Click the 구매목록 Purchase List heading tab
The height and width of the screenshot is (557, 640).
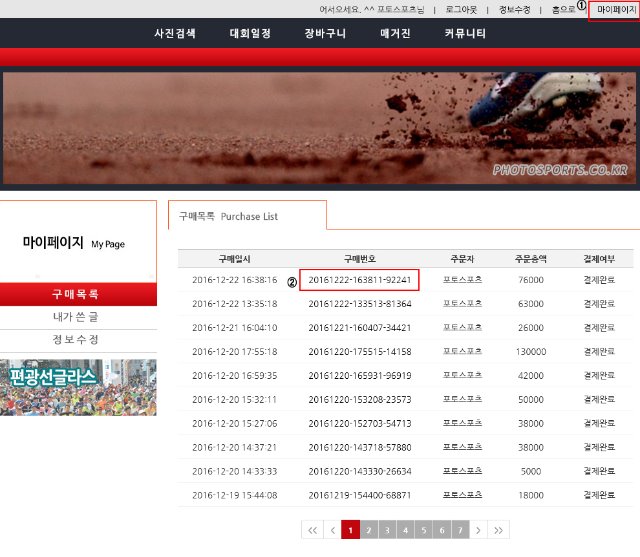coord(247,216)
